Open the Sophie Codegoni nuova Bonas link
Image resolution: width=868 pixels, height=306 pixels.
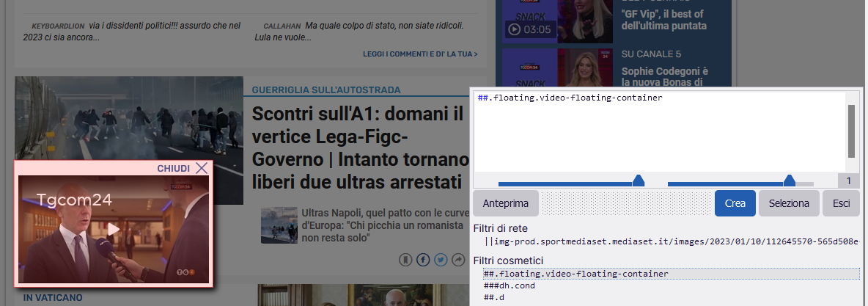click(x=665, y=77)
